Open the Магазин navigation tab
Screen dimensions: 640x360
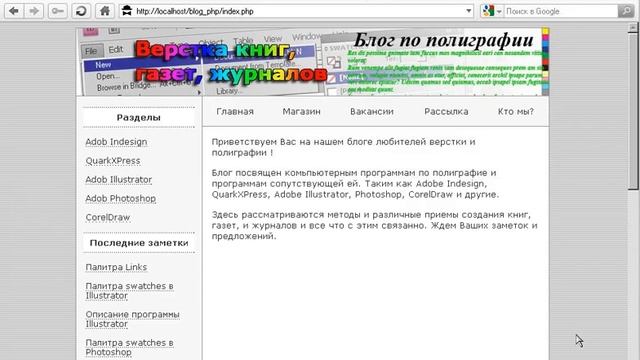[302, 111]
